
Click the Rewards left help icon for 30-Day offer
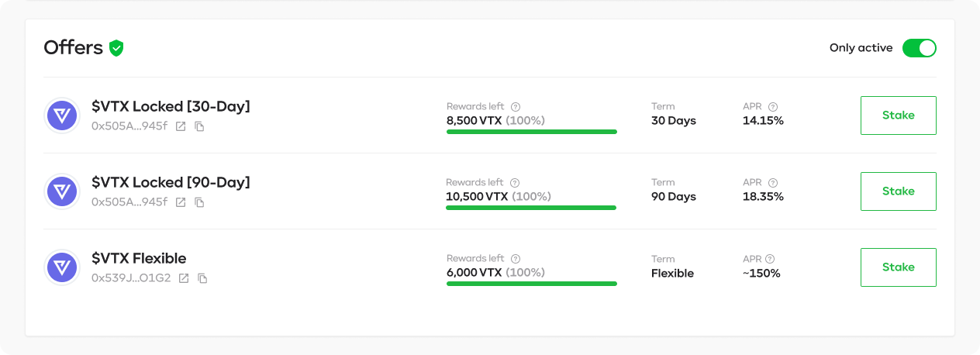(x=516, y=107)
